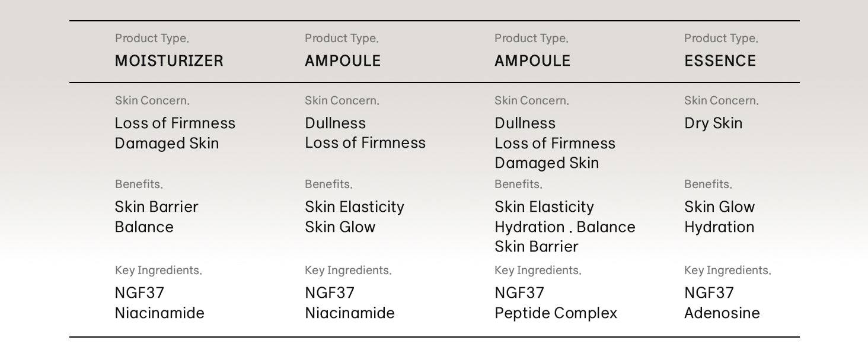Select Peptide Complex key ingredient
Viewport: 868px width, 356px height.
(556, 313)
